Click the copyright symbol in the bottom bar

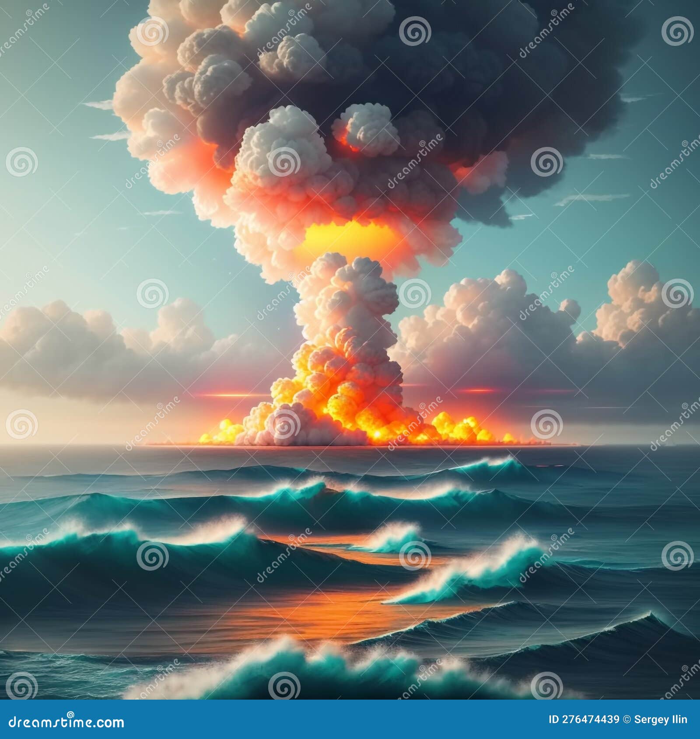click(627, 718)
